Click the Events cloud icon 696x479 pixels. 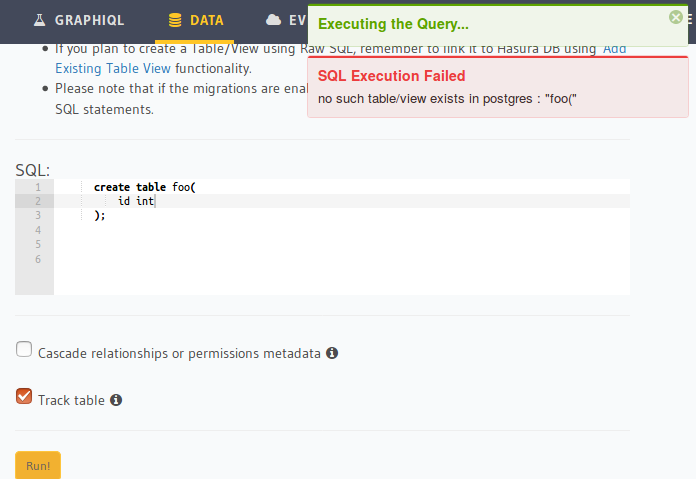(x=273, y=20)
